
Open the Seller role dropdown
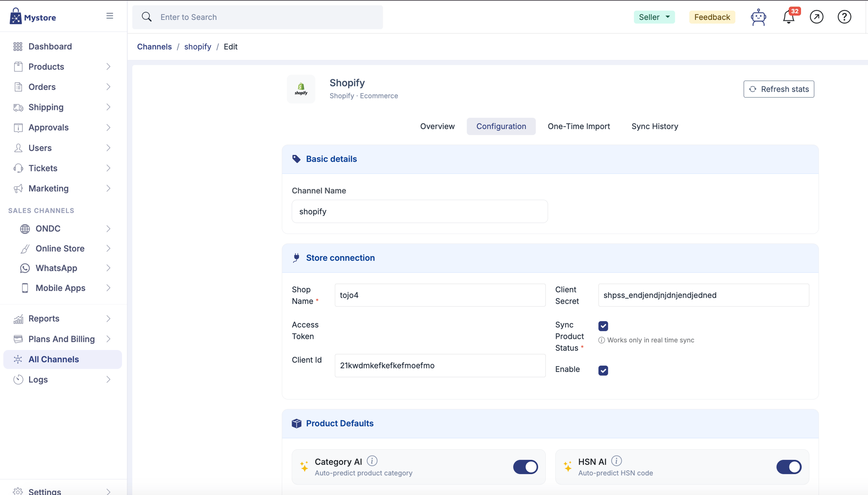pos(654,17)
